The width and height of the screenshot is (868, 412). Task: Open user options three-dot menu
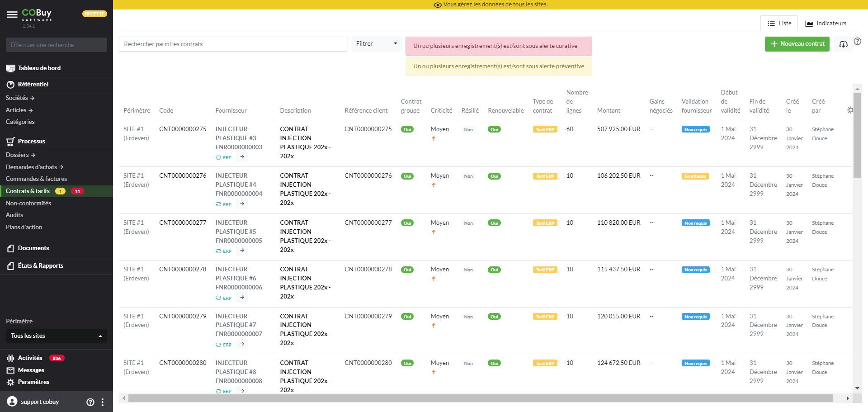click(103, 402)
